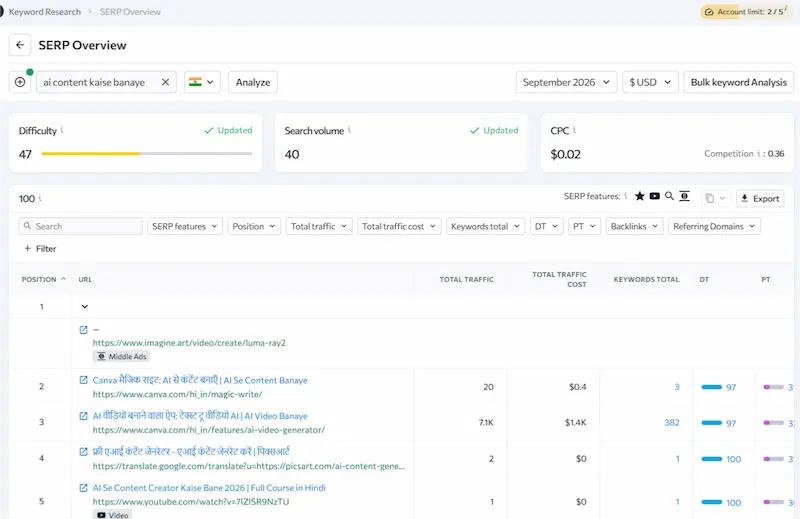Viewport: 800px width, 519px height.
Task: Click the Difficulty yellow progress bar
Action: point(91,154)
